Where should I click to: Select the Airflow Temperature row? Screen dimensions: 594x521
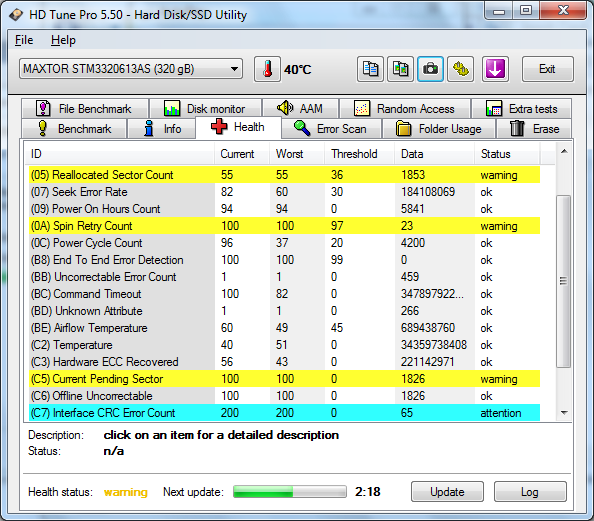click(x=284, y=328)
